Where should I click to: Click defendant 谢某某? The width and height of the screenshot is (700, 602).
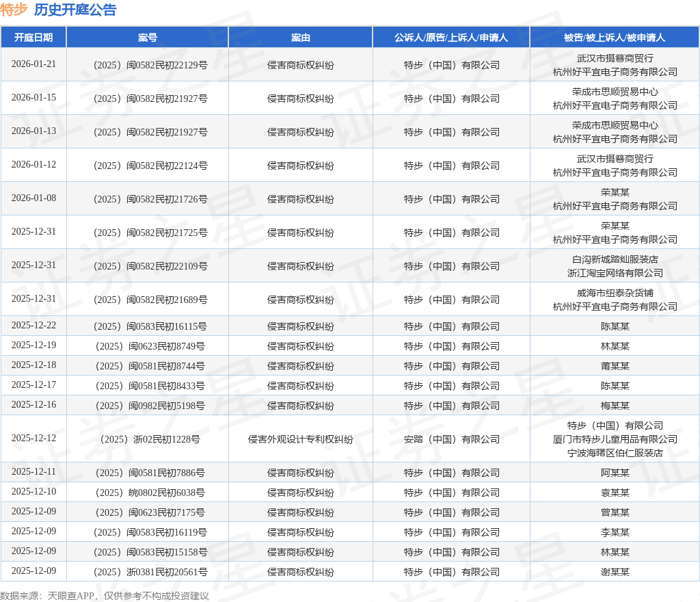[615, 572]
